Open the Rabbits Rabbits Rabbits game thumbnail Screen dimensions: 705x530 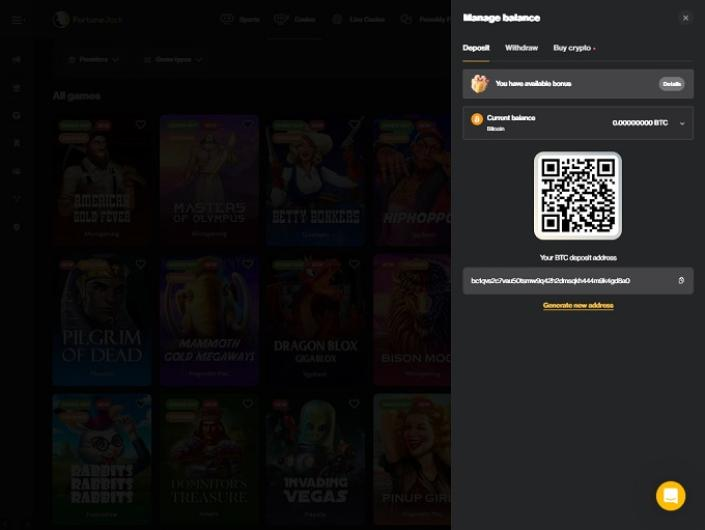102,459
